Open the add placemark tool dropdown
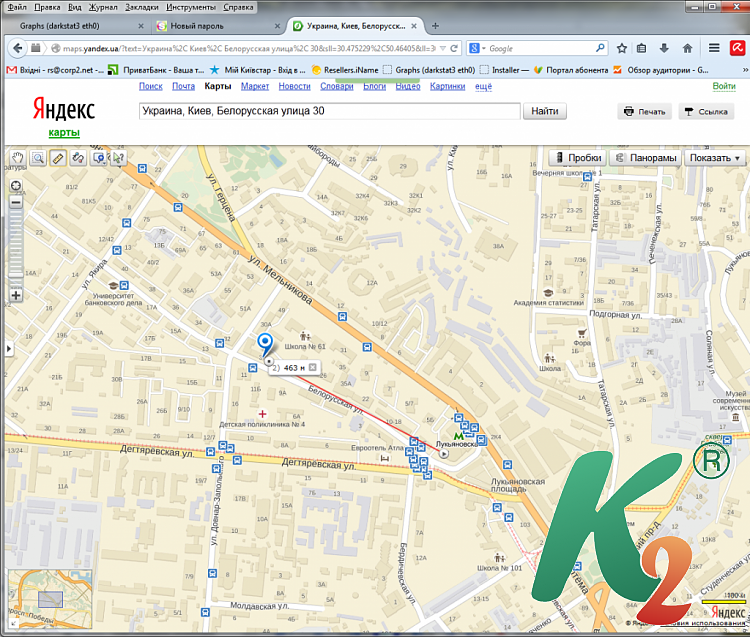 [x=99, y=157]
